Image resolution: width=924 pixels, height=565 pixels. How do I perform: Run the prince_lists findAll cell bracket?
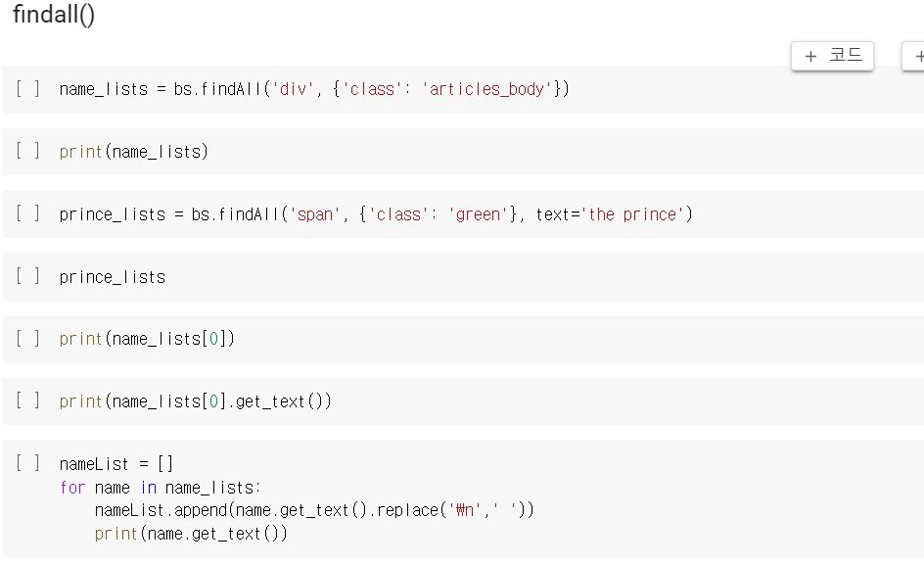click(x=27, y=214)
